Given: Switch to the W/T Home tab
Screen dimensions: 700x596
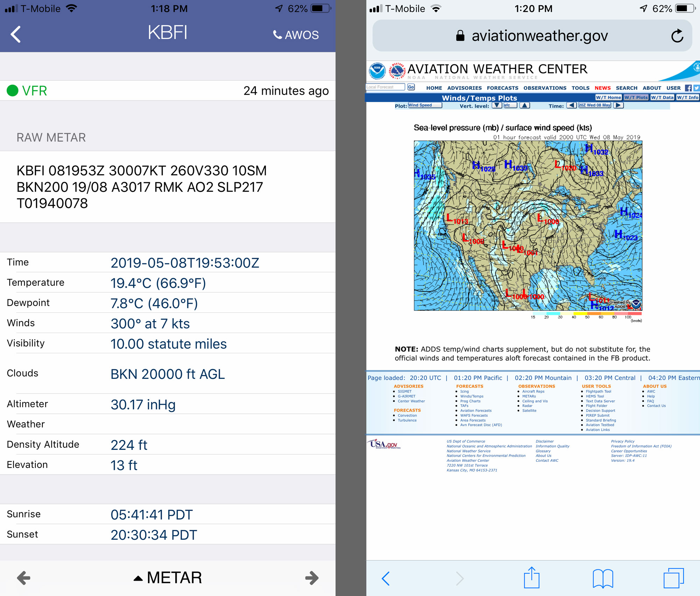Looking at the screenshot, I should coord(609,98).
